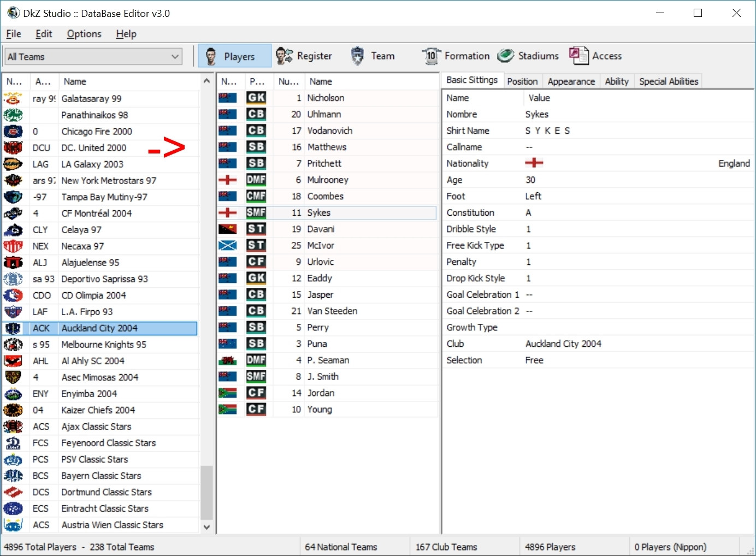This screenshot has height=556, width=756.
Task: Select the Bayern Classic Stars team
Action: 101,476
